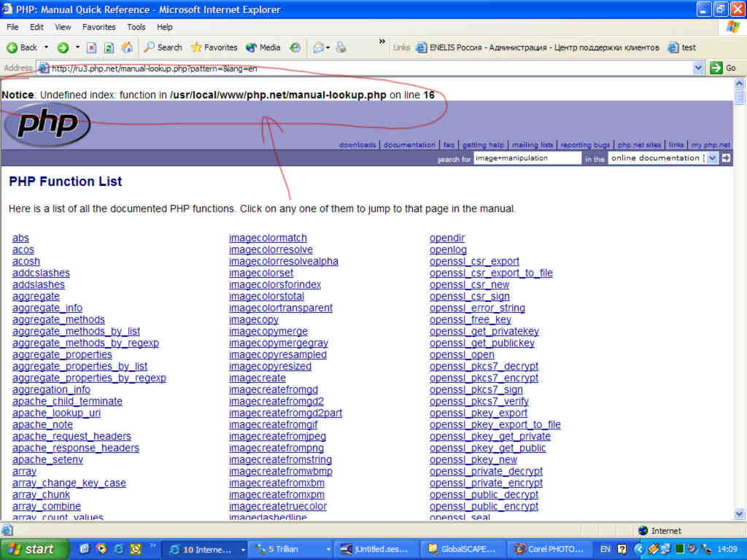The height and width of the screenshot is (560, 747).
Task: Go to the Home page icon
Action: click(x=127, y=47)
